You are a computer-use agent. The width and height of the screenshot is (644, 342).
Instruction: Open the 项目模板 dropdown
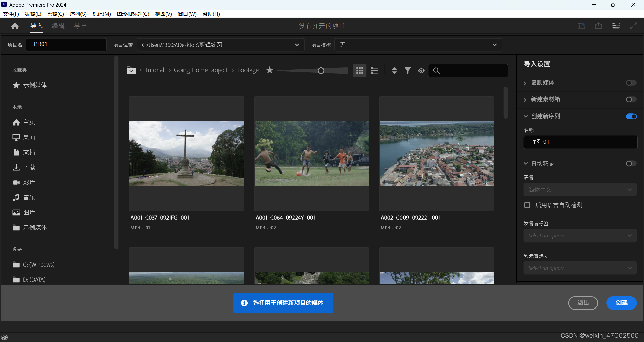coord(418,45)
